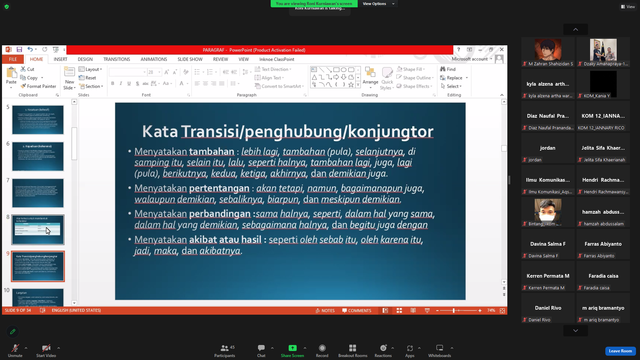
Task: Go to next page of participant videos
Action: [x=576, y=331]
